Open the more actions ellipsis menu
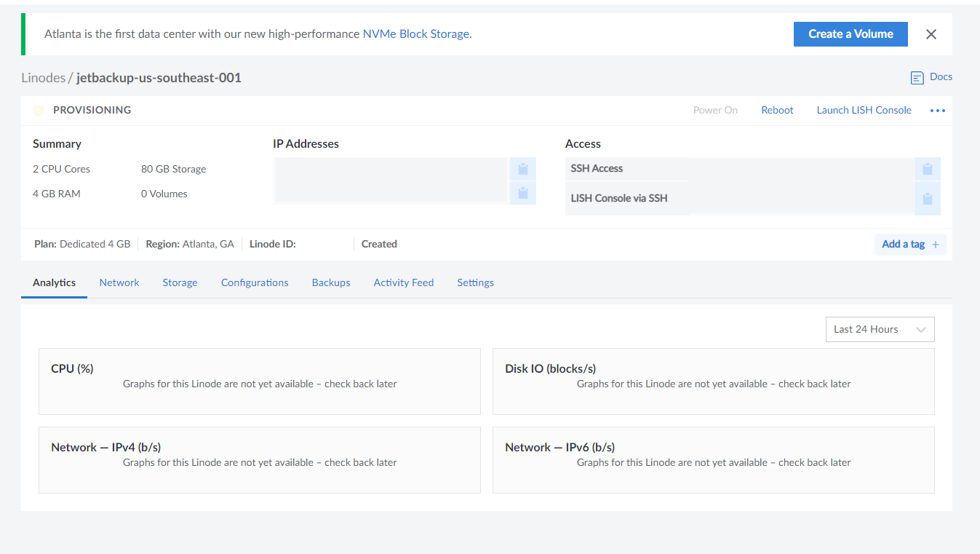This screenshot has height=554, width=980. click(x=937, y=110)
